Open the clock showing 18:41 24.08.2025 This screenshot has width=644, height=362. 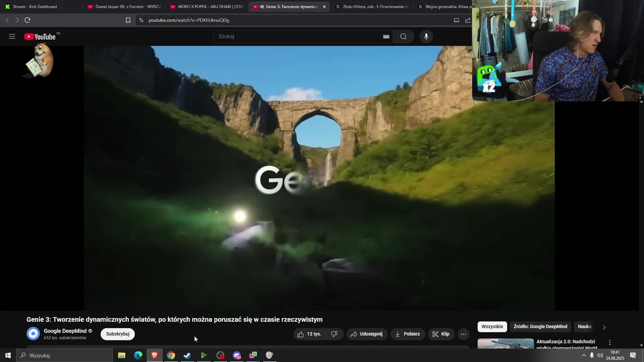coord(615,355)
